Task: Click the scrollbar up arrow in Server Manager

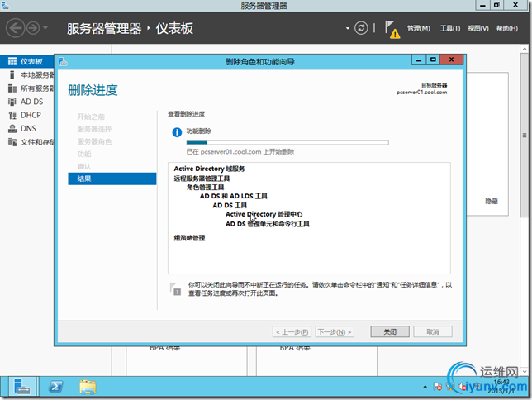Action: click(525, 49)
